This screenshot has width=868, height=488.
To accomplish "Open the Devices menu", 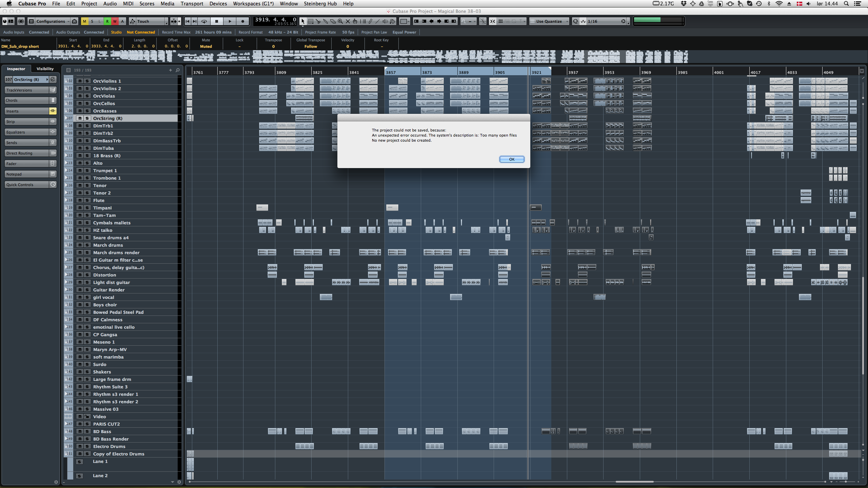I will (x=218, y=4).
